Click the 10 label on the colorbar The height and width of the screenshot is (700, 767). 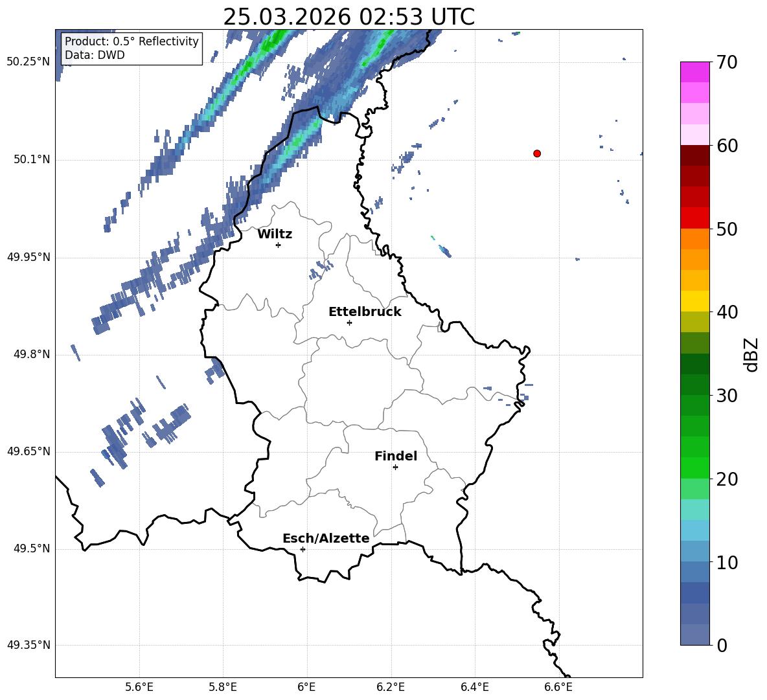[727, 562]
